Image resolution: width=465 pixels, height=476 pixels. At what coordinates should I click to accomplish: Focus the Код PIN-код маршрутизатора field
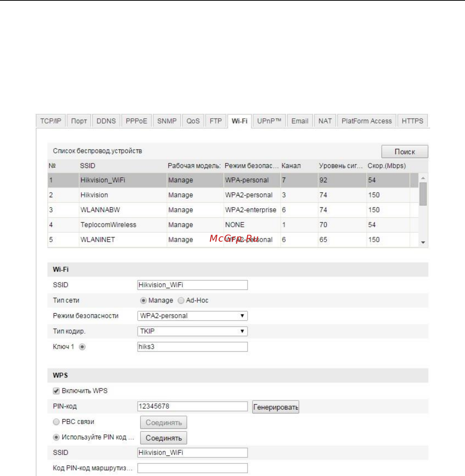(192, 468)
